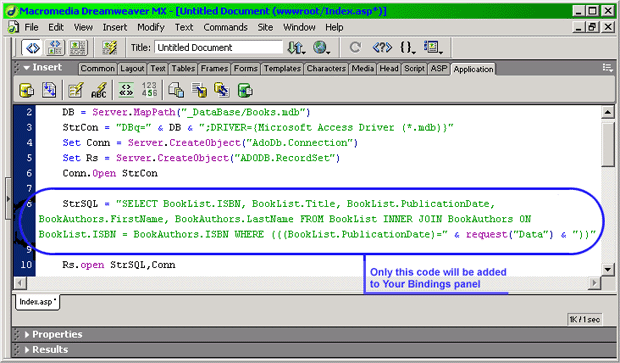Toggle Live Data View
The image size is (620, 363).
pos(109,48)
